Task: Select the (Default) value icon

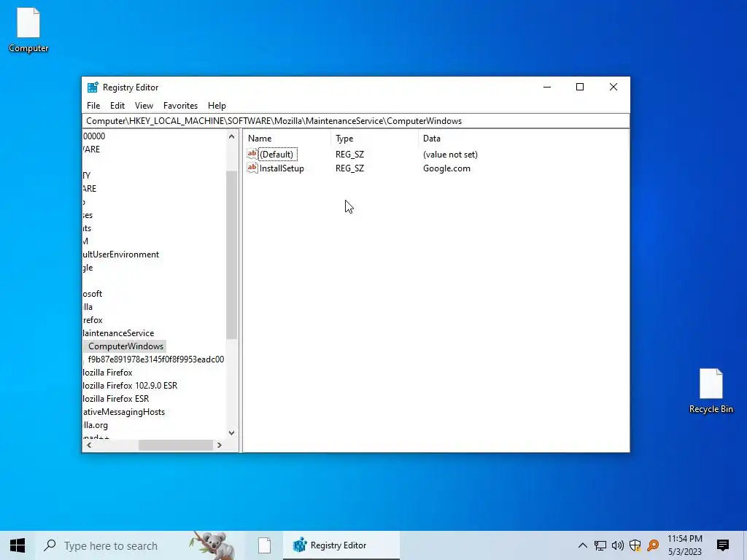Action: pyautogui.click(x=252, y=154)
